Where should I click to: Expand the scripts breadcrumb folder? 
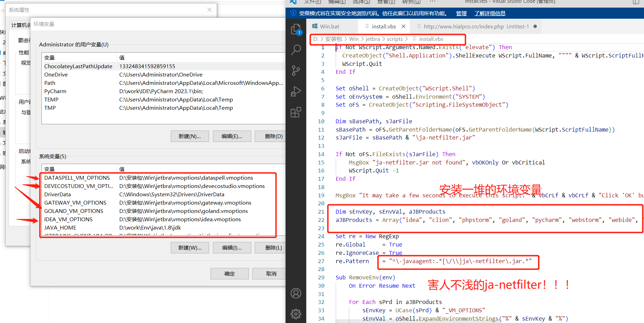tap(395, 39)
